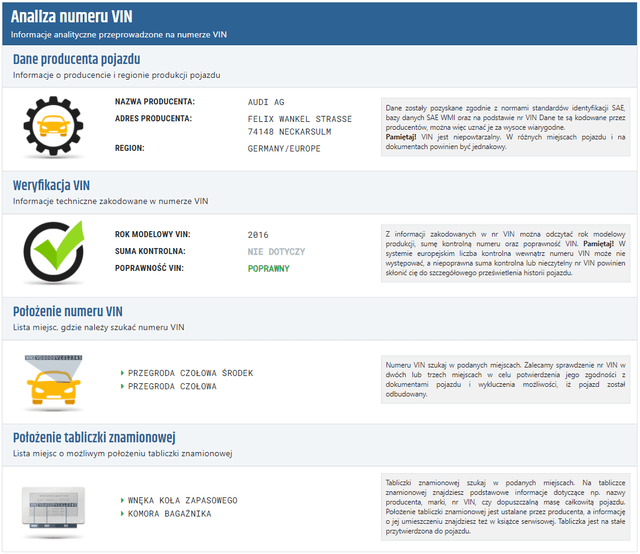Click the 'Numeru VIN szukaj' info box

click(505, 379)
